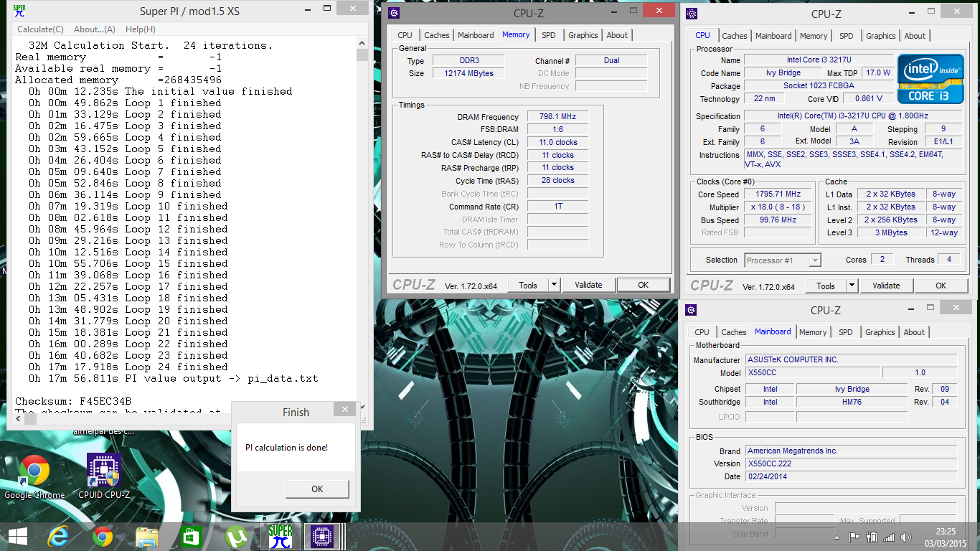Click Validate in the CPU tab window

point(886,286)
